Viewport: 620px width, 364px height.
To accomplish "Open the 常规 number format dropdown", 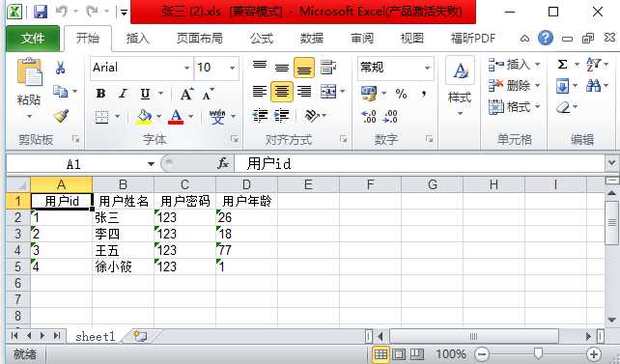I will (x=427, y=68).
